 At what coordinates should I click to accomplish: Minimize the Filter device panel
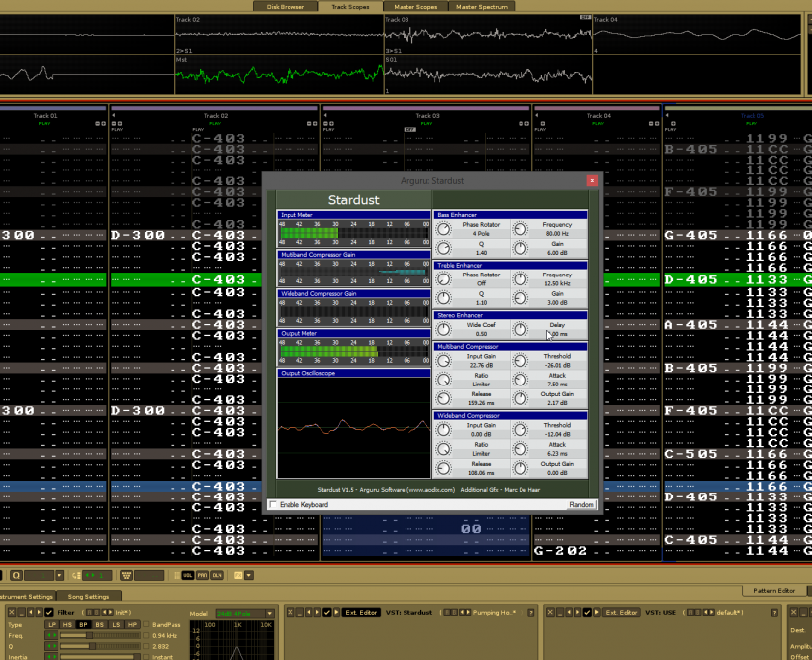[21, 612]
